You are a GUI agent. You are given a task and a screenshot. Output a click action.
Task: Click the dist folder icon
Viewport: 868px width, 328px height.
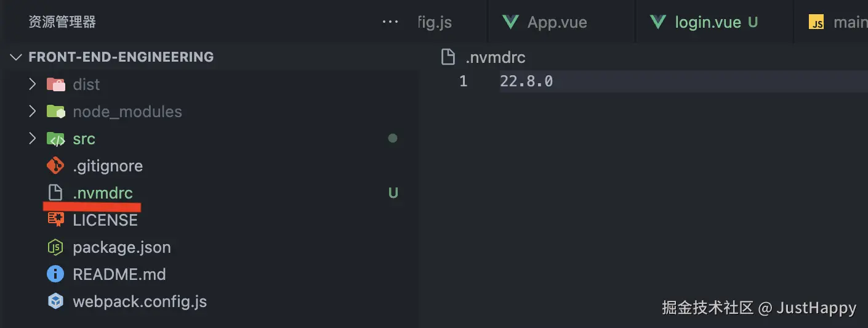coord(55,84)
